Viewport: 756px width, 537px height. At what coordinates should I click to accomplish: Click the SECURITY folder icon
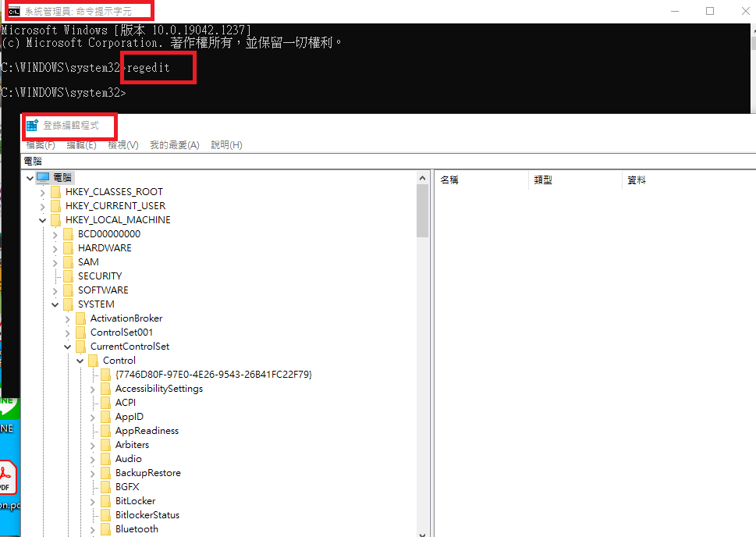(68, 276)
